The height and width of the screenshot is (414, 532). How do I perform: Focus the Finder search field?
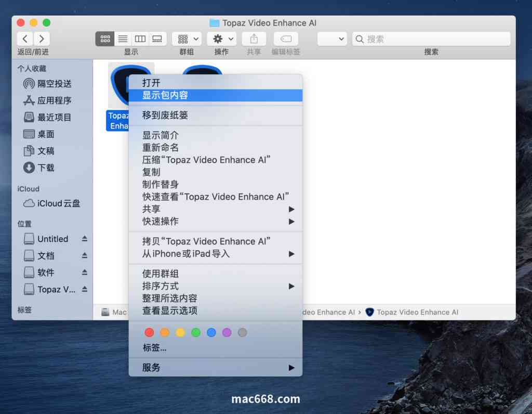coord(431,39)
